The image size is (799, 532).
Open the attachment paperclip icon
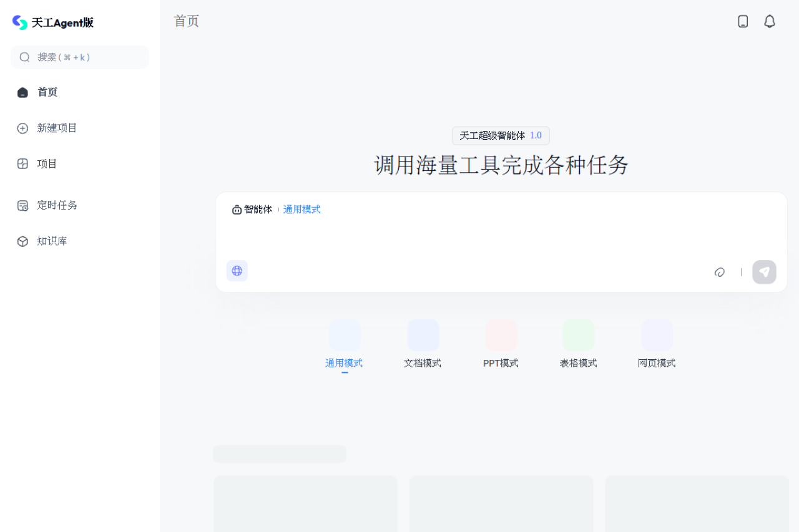point(720,272)
